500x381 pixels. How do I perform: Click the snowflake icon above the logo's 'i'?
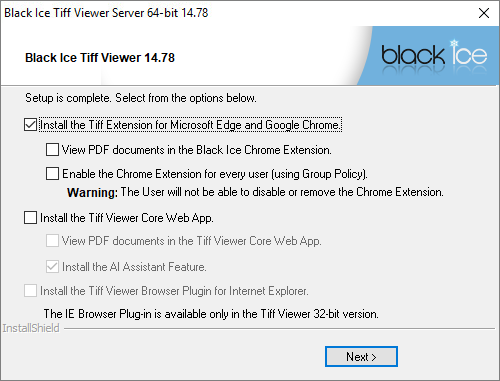click(x=454, y=43)
